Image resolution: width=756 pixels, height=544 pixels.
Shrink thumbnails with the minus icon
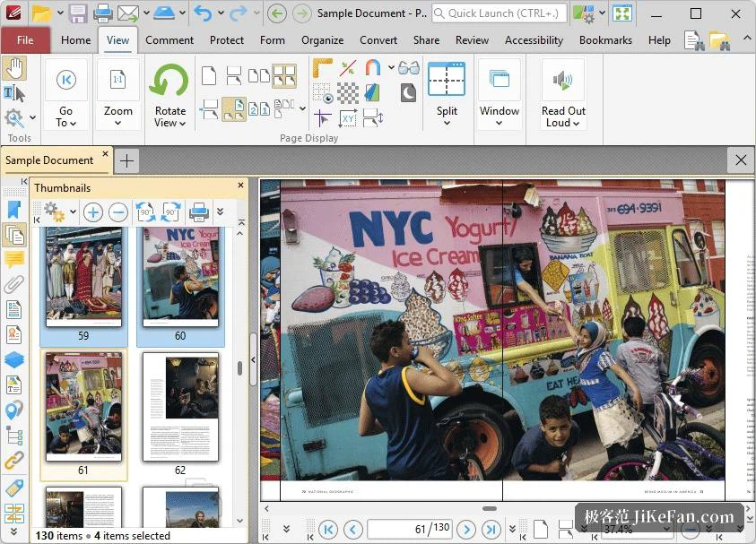click(118, 212)
